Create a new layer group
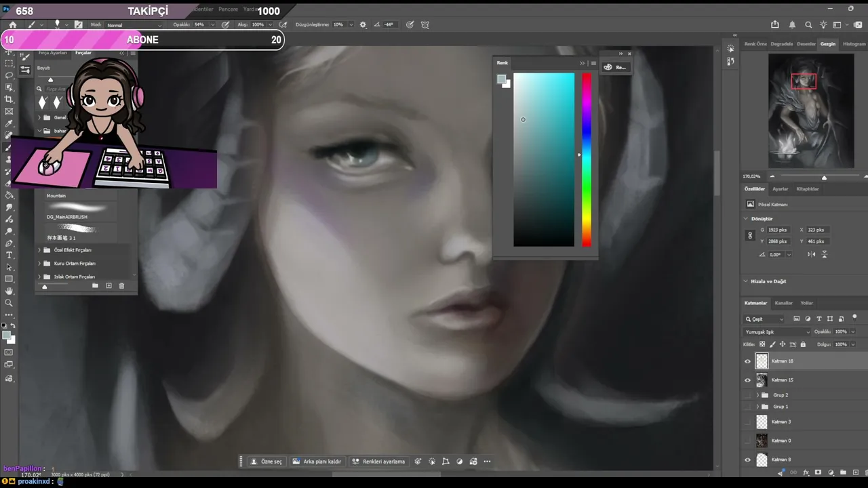The image size is (868, 488). pyautogui.click(x=842, y=472)
